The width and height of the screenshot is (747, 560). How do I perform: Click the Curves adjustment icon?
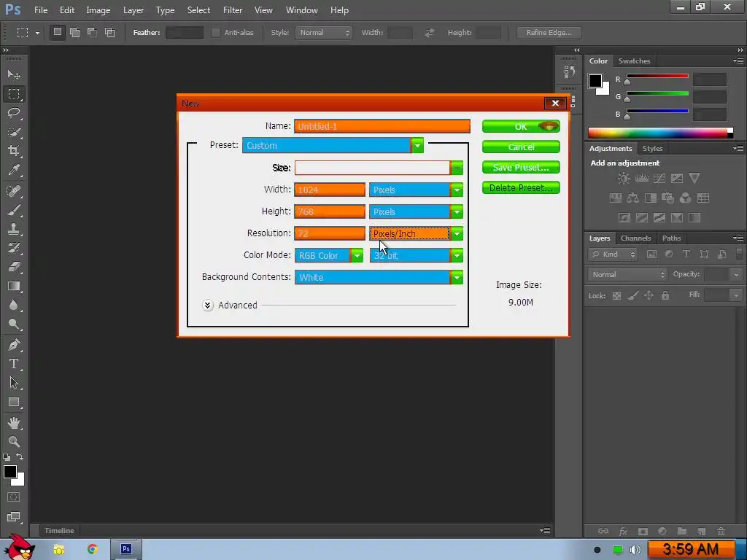(x=659, y=179)
